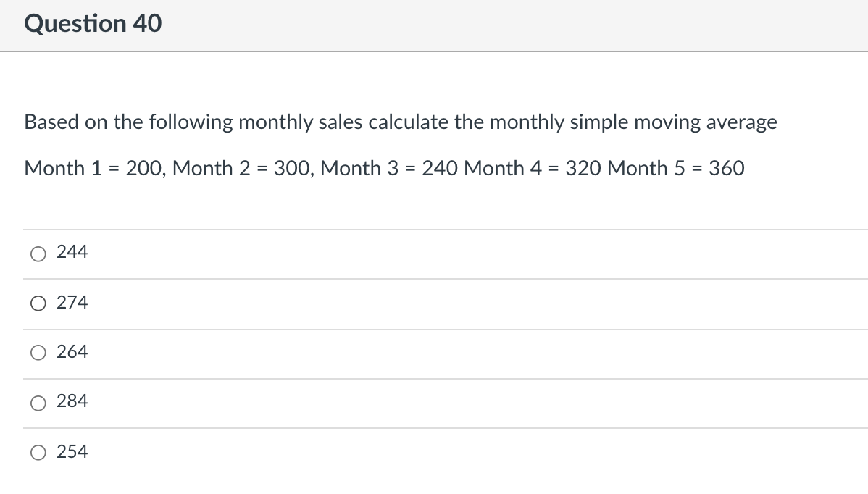Click the answer label 264
The image size is (868, 494).
click(72, 351)
